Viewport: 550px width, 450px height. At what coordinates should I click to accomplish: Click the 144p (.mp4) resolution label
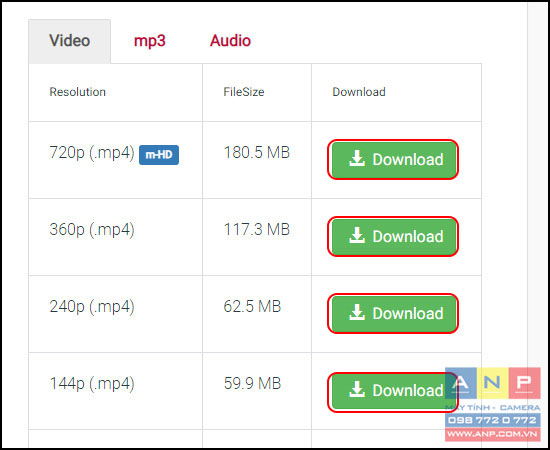92,384
